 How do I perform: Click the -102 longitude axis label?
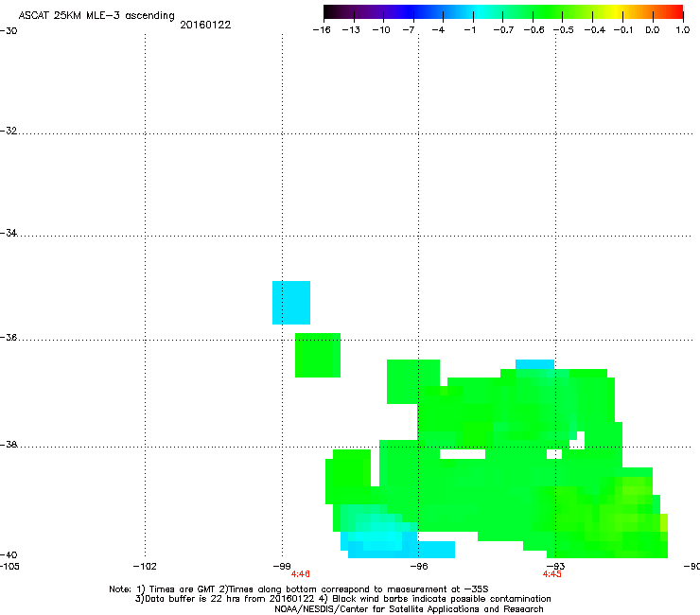[x=145, y=567]
